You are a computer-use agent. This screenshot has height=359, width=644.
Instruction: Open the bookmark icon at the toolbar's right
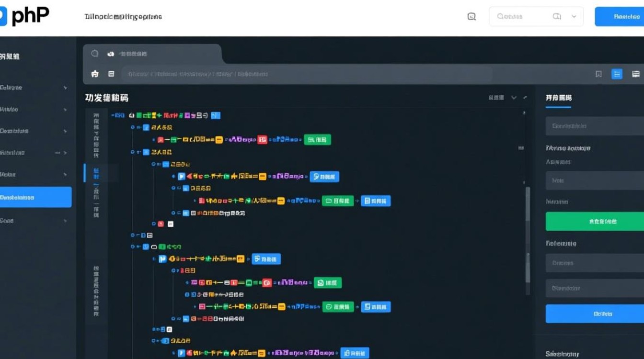coord(598,74)
